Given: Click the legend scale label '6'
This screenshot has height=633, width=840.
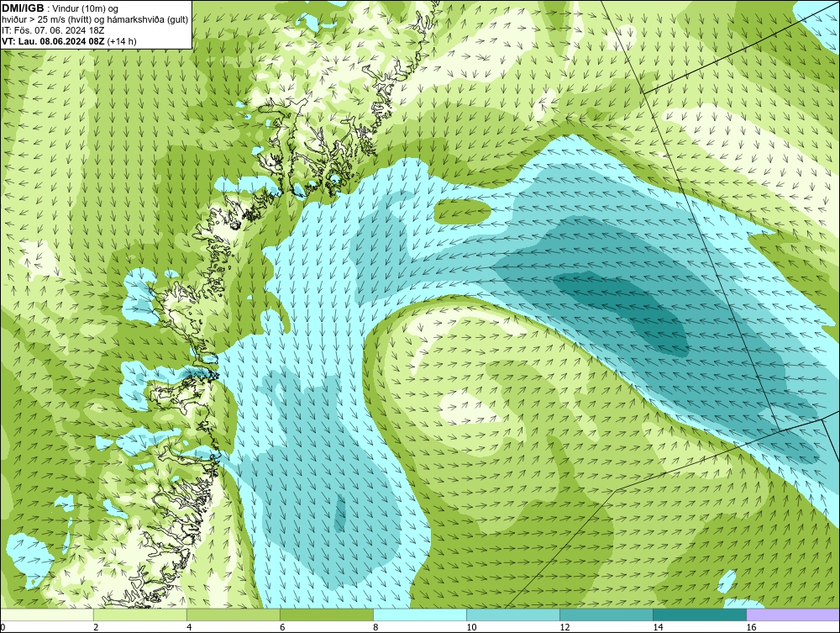Looking at the screenshot, I should pos(282,628).
